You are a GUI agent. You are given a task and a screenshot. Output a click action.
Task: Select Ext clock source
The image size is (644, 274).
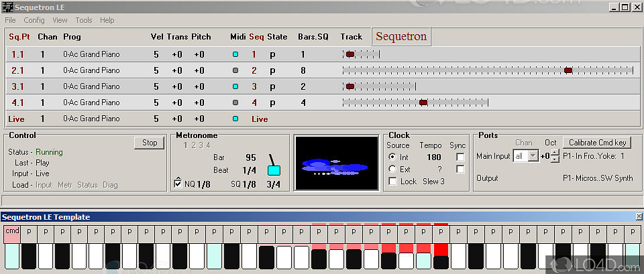point(392,169)
